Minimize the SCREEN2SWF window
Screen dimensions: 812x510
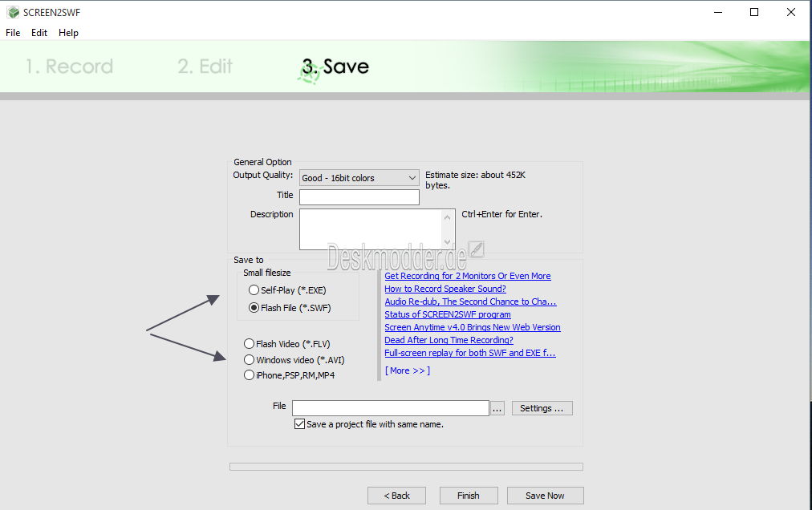[x=718, y=12]
